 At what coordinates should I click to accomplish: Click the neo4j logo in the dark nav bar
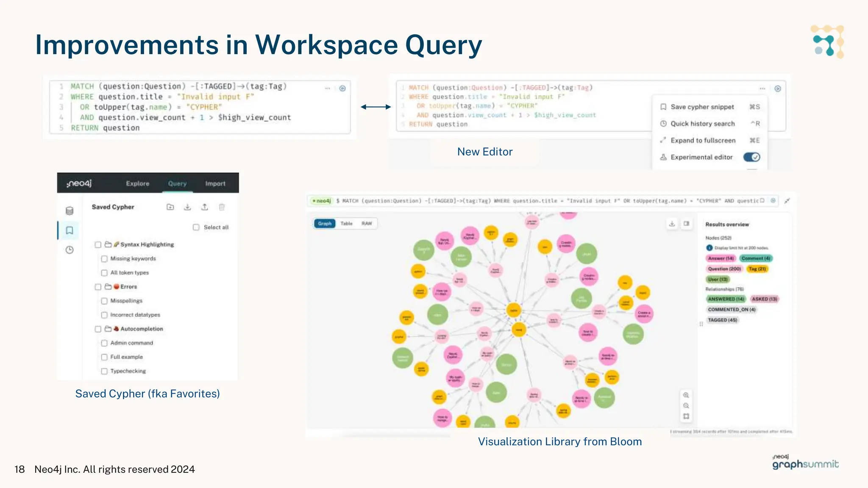coord(79,183)
